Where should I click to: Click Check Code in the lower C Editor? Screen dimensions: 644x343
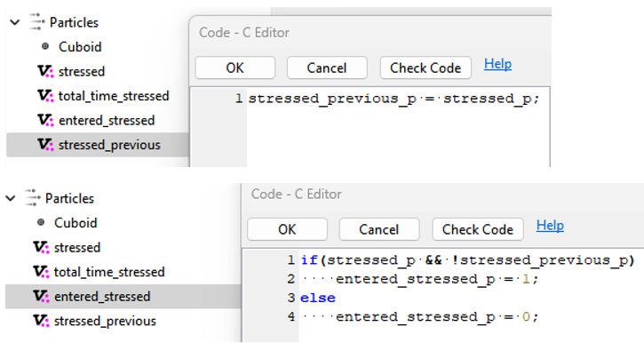tap(478, 229)
